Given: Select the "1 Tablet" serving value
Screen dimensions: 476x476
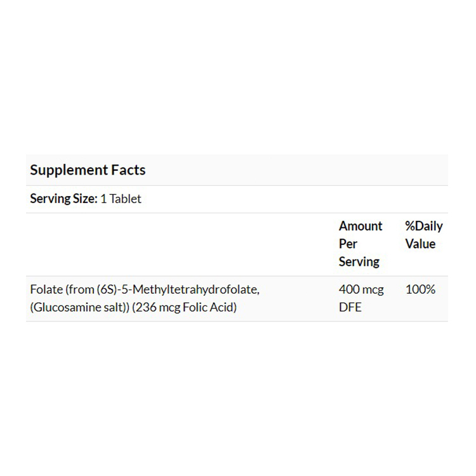Looking at the screenshot, I should click(x=121, y=199).
